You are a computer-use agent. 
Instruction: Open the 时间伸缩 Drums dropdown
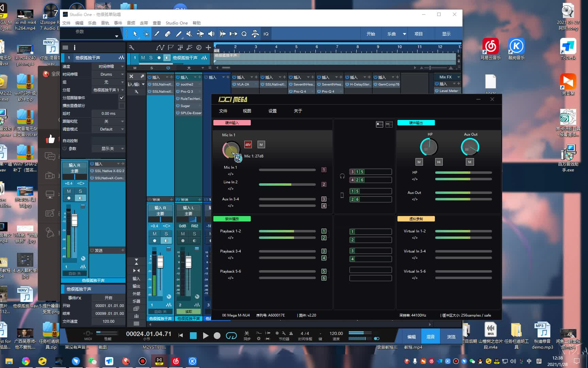(108, 74)
